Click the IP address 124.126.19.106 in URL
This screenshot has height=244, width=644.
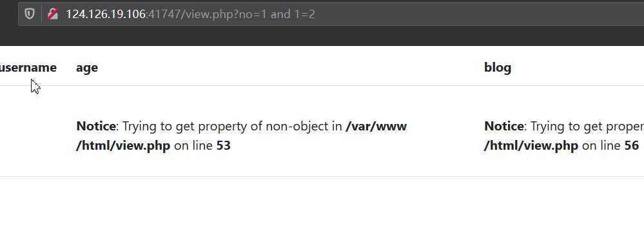tap(106, 14)
